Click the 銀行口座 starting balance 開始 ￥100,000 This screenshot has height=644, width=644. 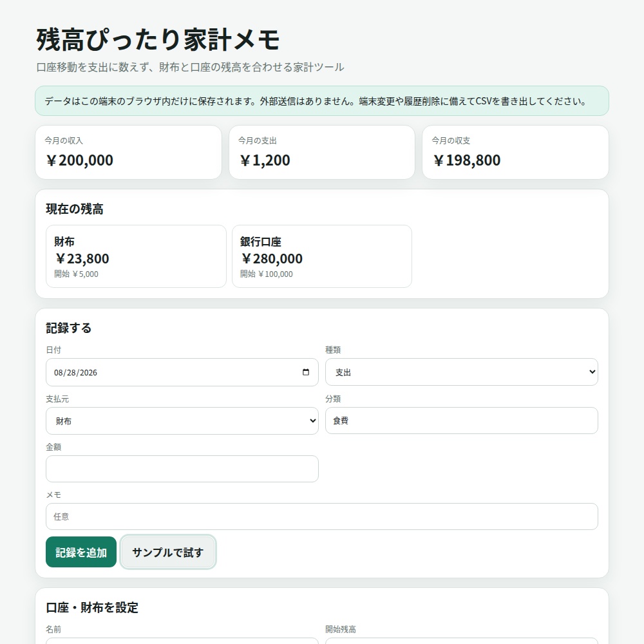pos(266,274)
